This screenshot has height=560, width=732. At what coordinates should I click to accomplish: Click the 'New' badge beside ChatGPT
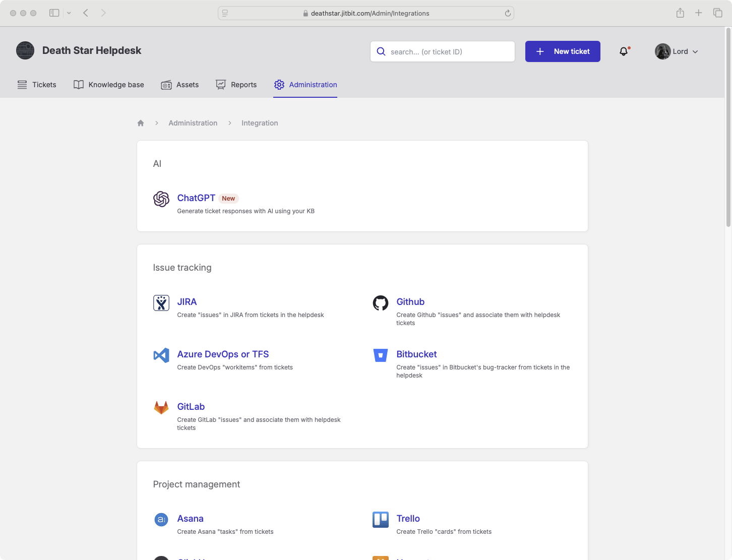[x=228, y=199]
